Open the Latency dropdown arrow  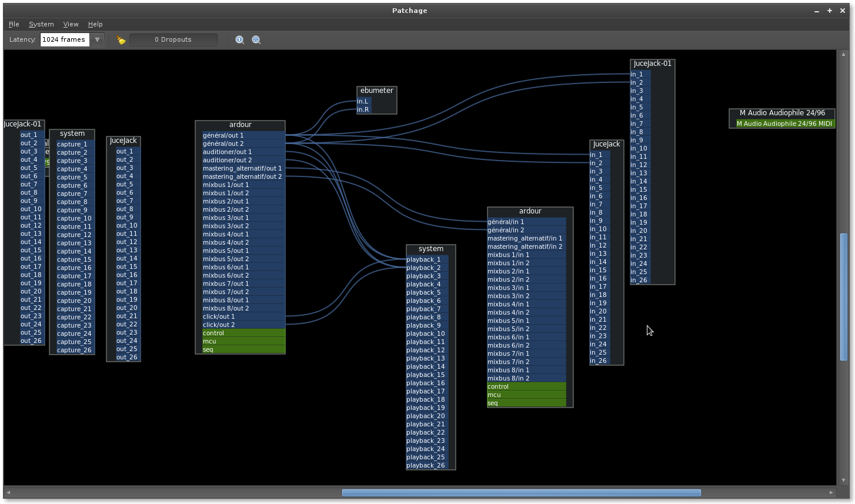click(x=97, y=40)
